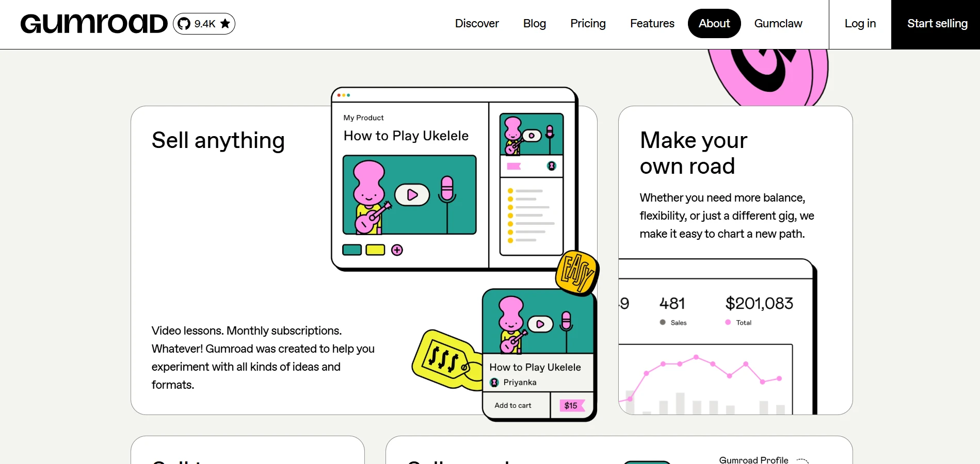Viewport: 980px width, 464px height.
Task: Click the 481 sales figure
Action: click(672, 303)
